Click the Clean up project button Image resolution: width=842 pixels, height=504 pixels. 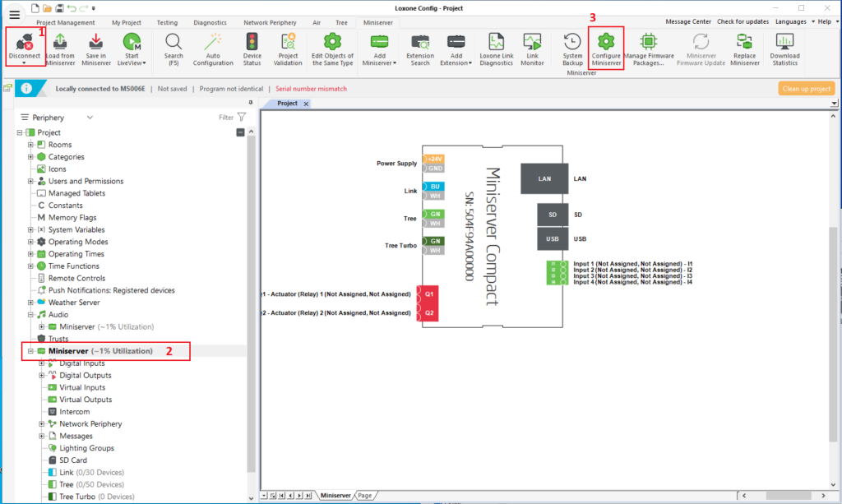tap(806, 89)
